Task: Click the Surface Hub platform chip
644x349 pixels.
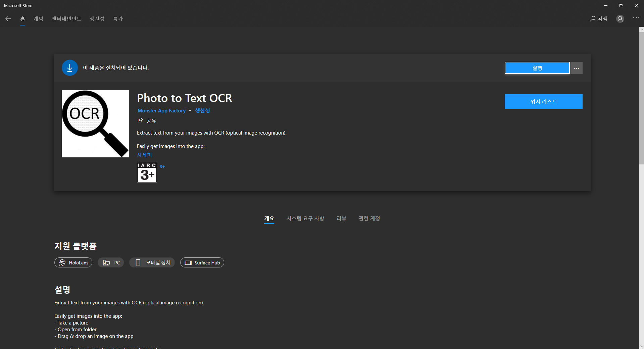Action: tap(202, 262)
